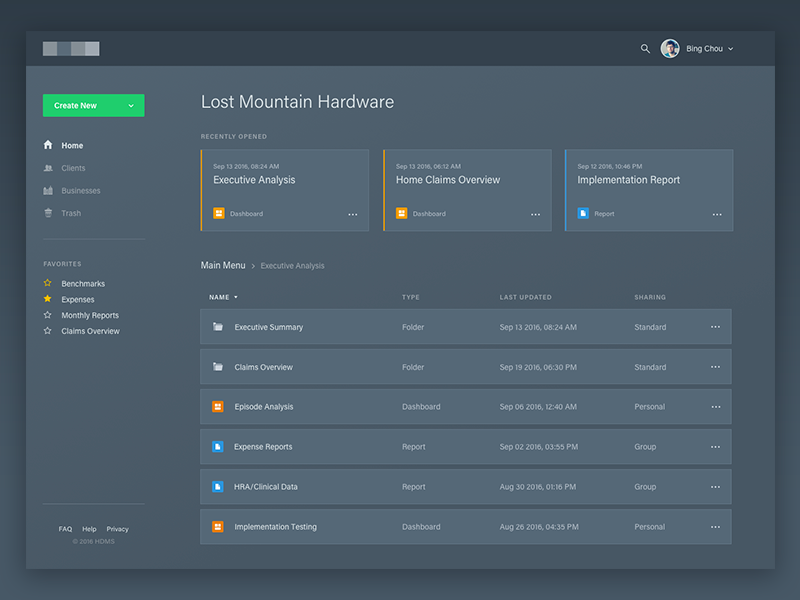Click the search magnifier icon
The height and width of the screenshot is (600, 800).
pos(645,48)
